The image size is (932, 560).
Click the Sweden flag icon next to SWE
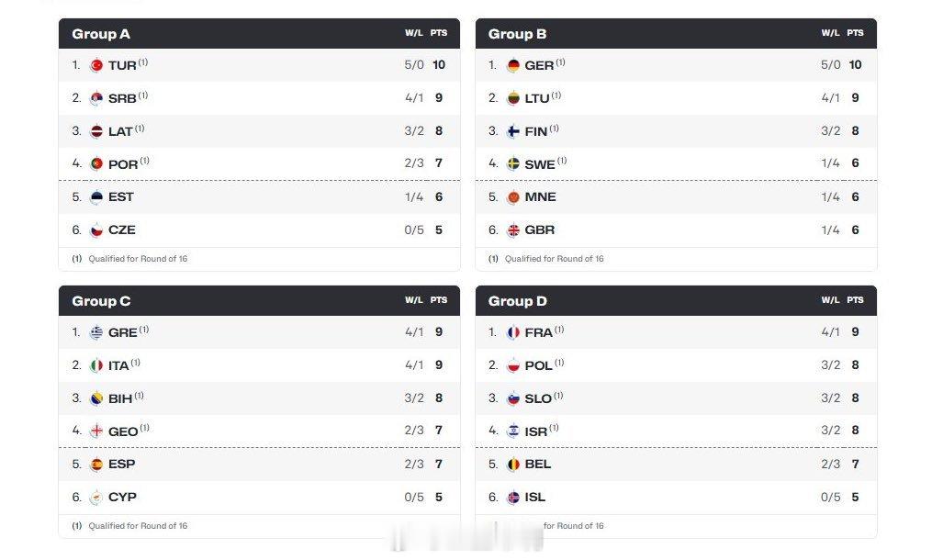pos(513,164)
